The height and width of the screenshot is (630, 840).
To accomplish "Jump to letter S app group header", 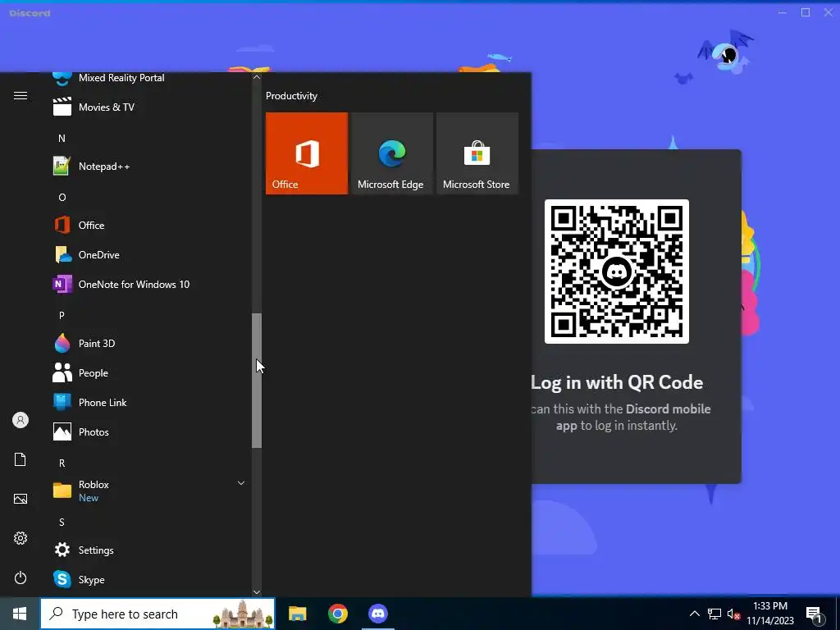I will coord(62,522).
